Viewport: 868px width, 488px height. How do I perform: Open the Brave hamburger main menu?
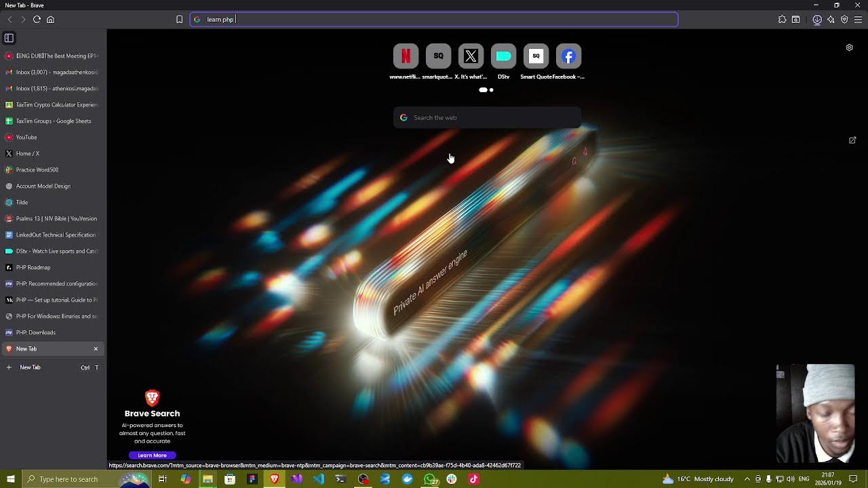858,20
